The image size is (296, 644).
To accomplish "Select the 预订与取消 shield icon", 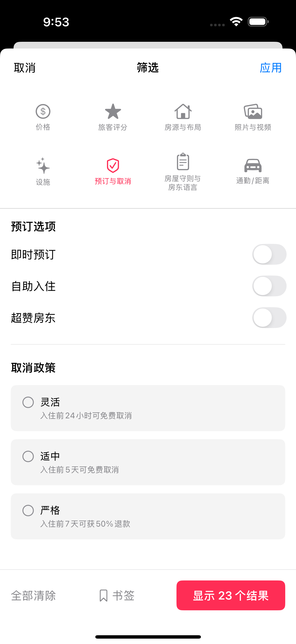I will coord(113,165).
